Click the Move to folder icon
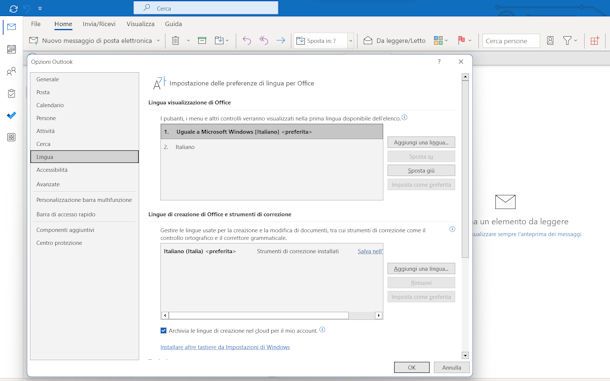The height and width of the screenshot is (381, 610). 219,40
